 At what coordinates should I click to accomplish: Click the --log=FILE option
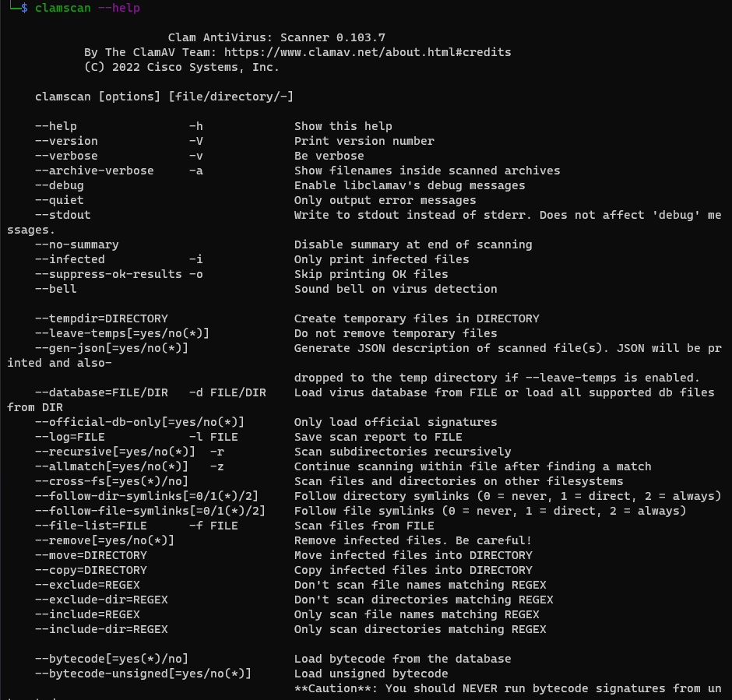coord(70,437)
